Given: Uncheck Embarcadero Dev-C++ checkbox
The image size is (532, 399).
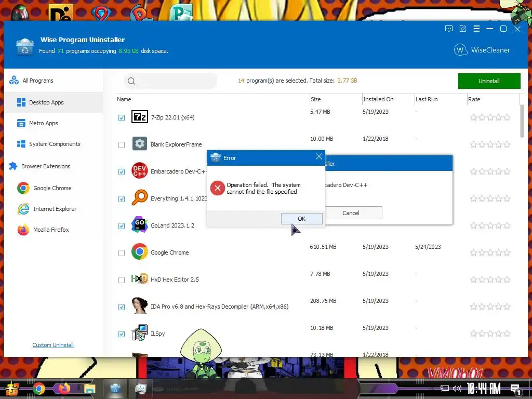Looking at the screenshot, I should [x=122, y=171].
